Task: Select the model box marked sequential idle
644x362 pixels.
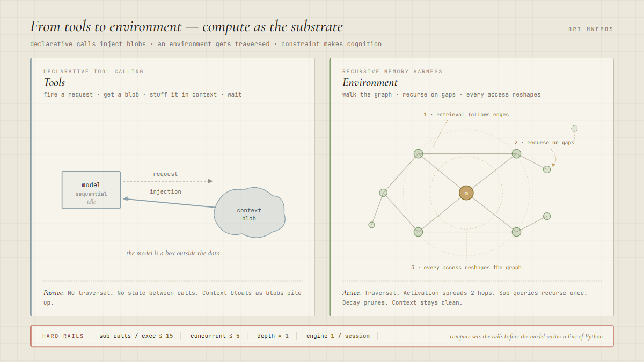Action: 91,190
